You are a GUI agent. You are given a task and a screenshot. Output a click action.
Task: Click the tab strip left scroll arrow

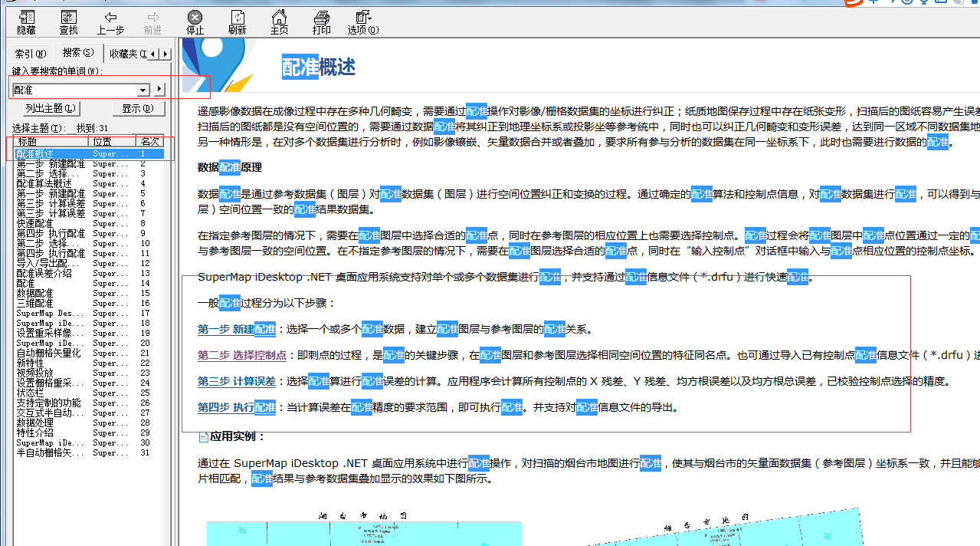click(153, 54)
